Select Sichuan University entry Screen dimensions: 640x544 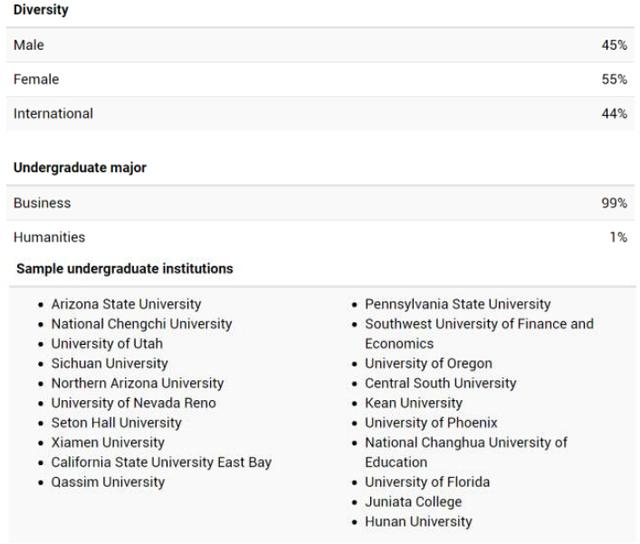pos(109,363)
